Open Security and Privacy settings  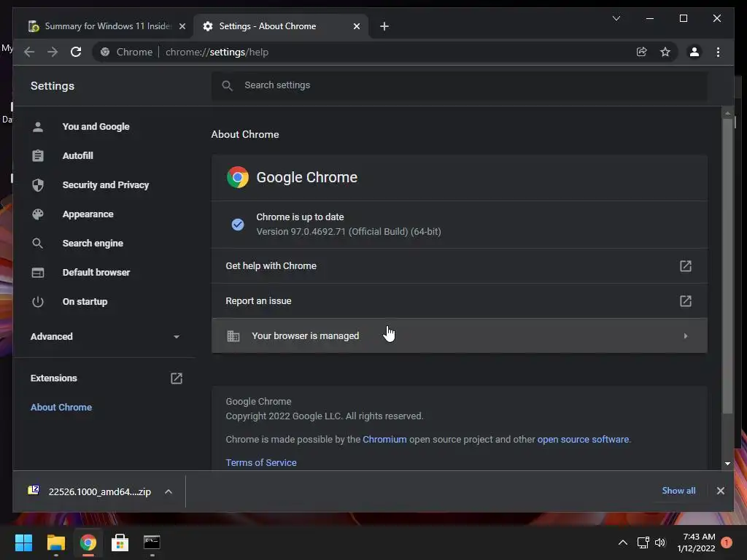pyautogui.click(x=105, y=184)
